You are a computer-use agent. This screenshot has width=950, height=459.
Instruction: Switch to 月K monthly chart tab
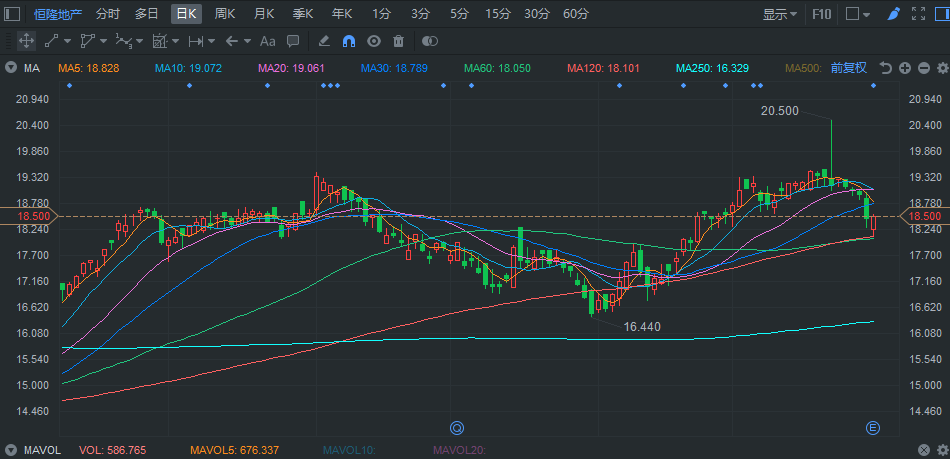(264, 14)
